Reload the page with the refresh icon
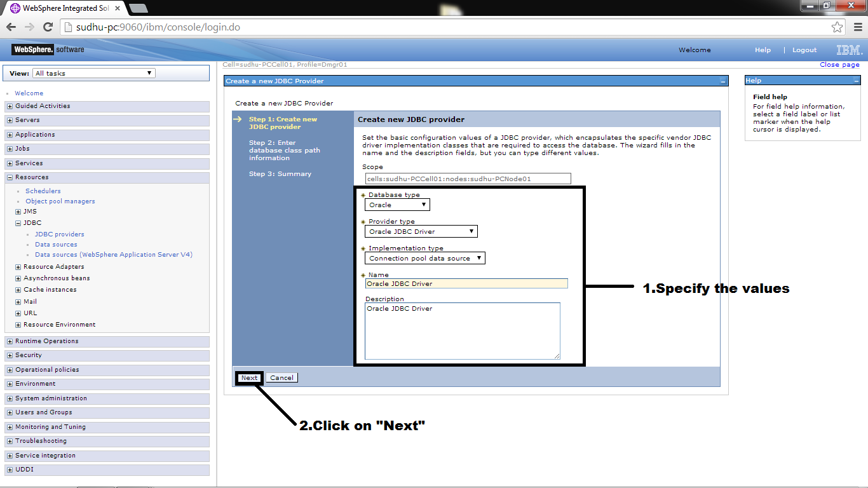Viewport: 868px width, 488px height. point(48,27)
